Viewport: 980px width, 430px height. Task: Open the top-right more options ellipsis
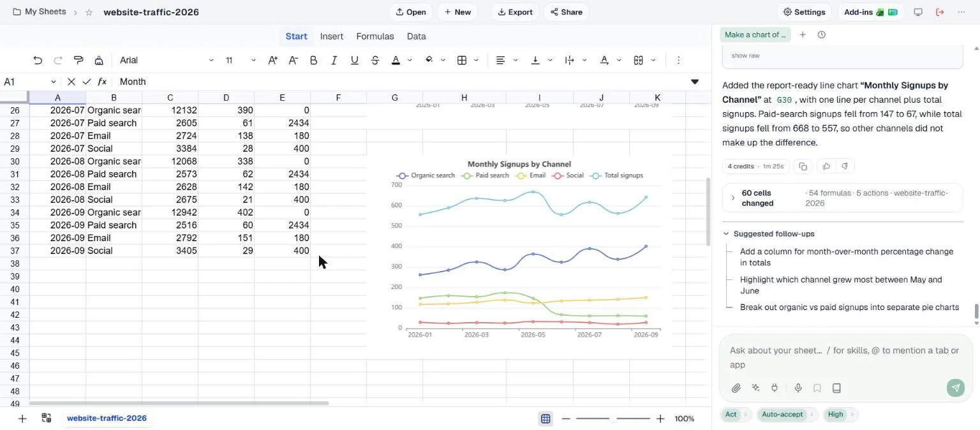click(x=961, y=12)
